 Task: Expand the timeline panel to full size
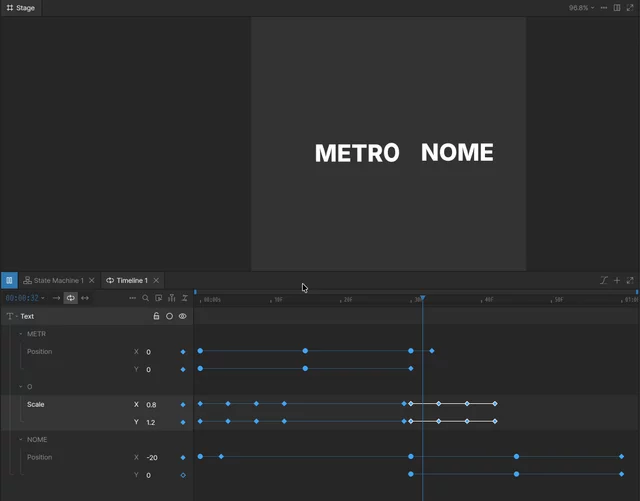(x=630, y=281)
